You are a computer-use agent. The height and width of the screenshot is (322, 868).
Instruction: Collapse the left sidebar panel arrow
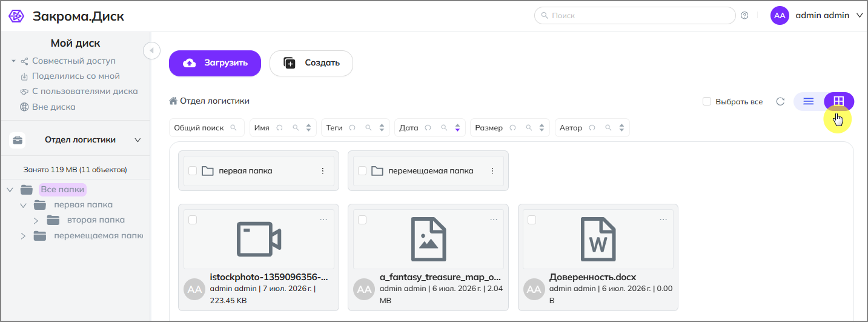tap(151, 50)
